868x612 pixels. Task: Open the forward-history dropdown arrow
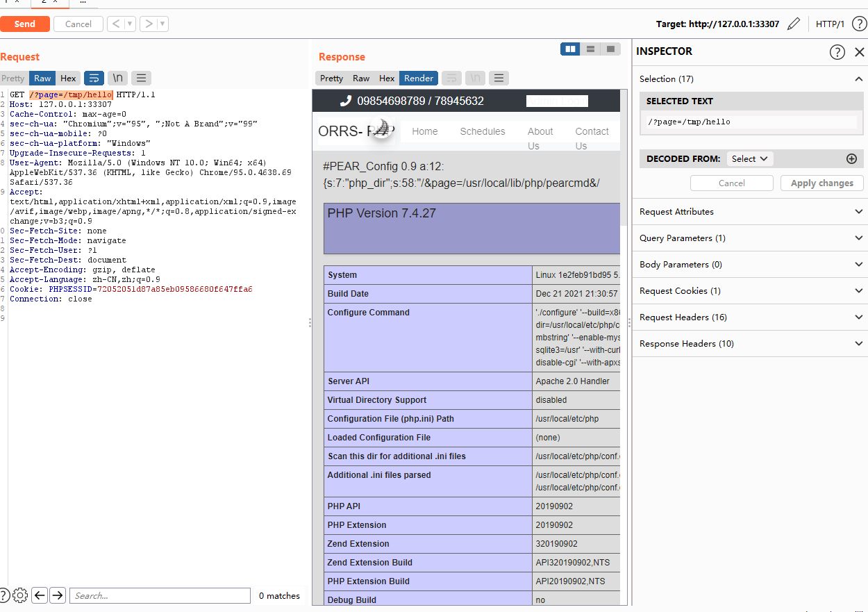pos(162,24)
